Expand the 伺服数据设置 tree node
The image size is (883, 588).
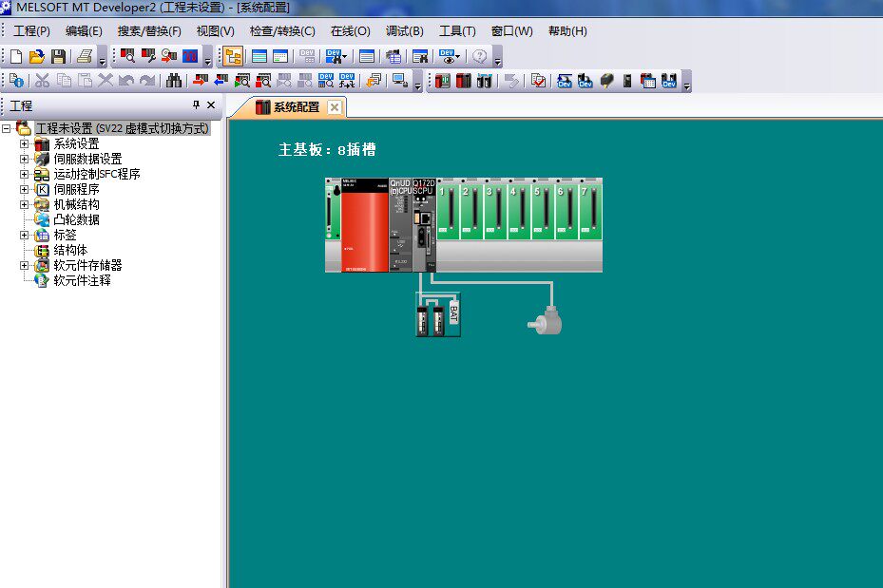coord(24,160)
